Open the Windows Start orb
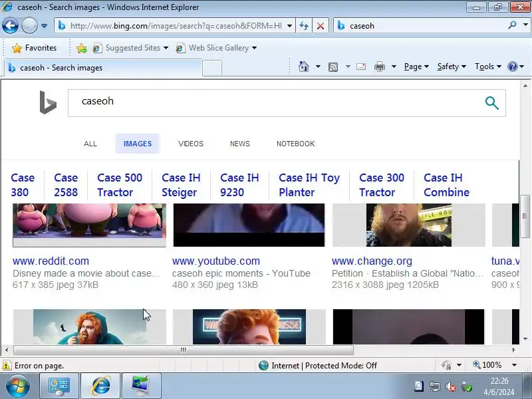This screenshot has width=532, height=399. coord(18,386)
